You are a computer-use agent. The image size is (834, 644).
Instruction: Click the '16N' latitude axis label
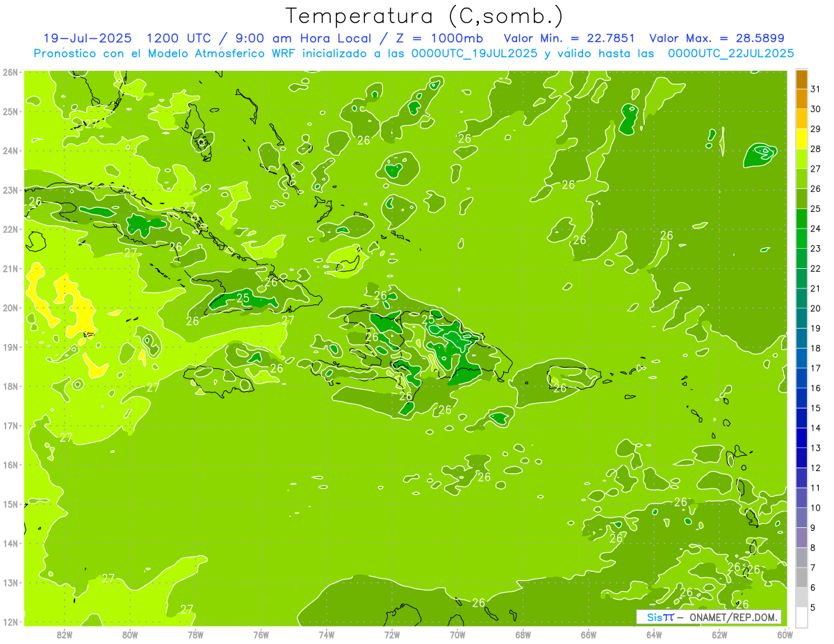(x=10, y=465)
